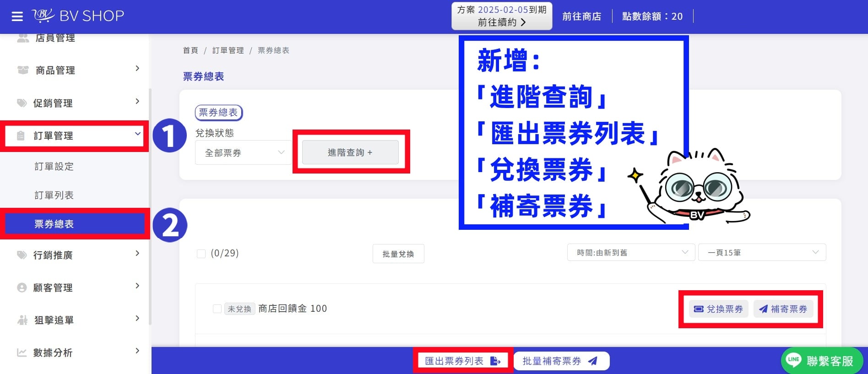Click 前往續約 plan renewal button
This screenshot has width=868, height=374.
(502, 22)
